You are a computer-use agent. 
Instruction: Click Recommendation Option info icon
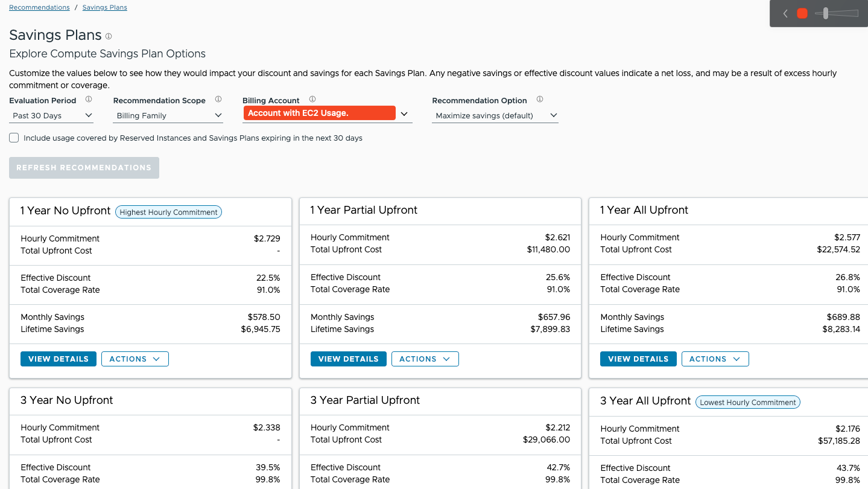[540, 100]
